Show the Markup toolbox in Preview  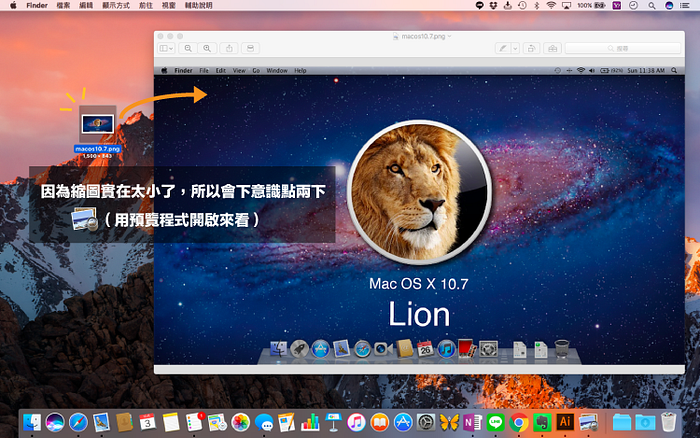point(553,48)
